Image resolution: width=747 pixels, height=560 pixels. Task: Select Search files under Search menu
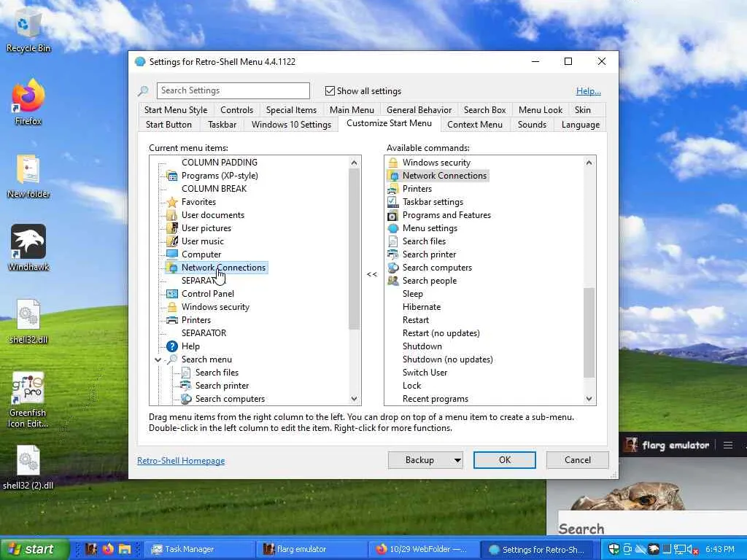pos(217,373)
